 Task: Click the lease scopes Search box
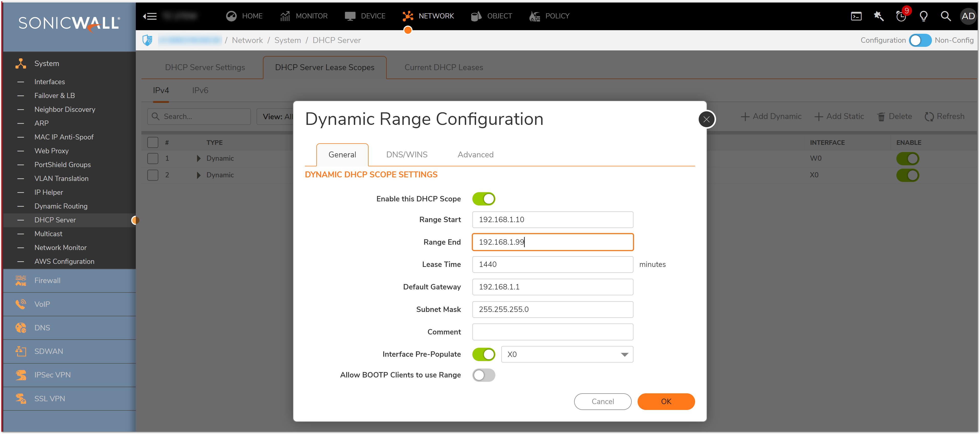[x=199, y=116]
